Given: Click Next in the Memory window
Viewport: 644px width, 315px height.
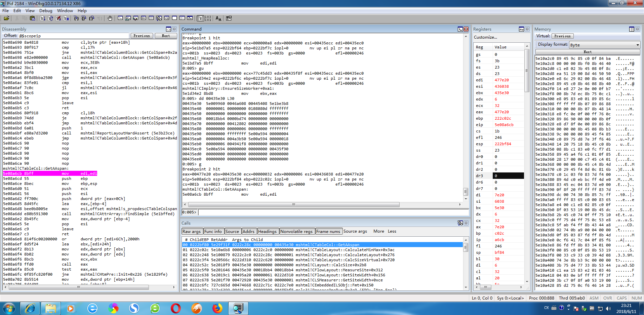Looking at the screenshot, I should point(588,52).
